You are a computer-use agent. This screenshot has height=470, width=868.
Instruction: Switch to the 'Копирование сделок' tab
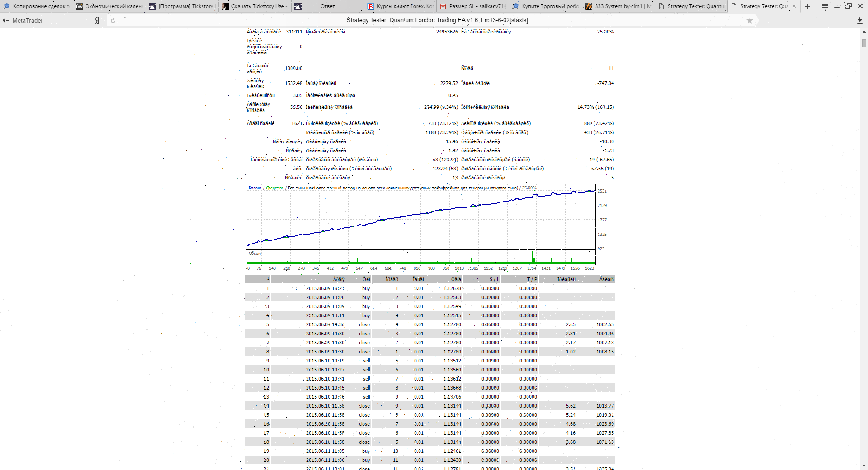pyautogui.click(x=37, y=6)
